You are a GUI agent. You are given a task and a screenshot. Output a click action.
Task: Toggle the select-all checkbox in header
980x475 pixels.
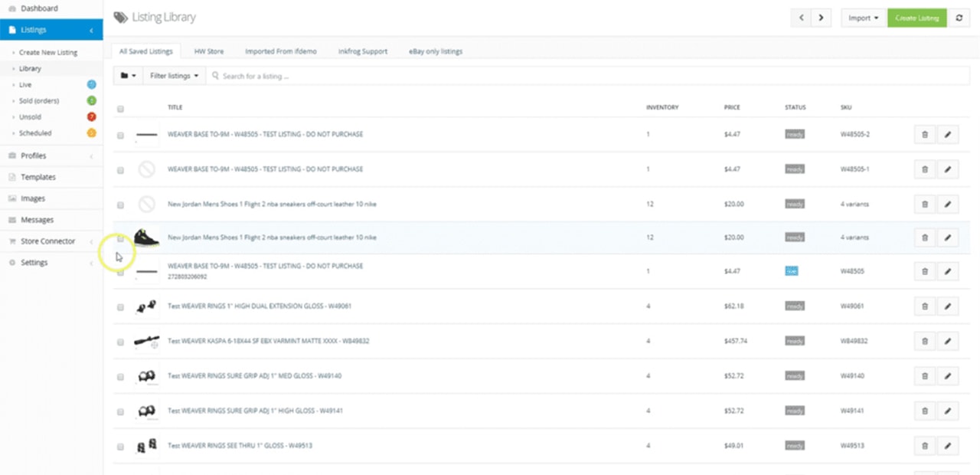coord(120,109)
